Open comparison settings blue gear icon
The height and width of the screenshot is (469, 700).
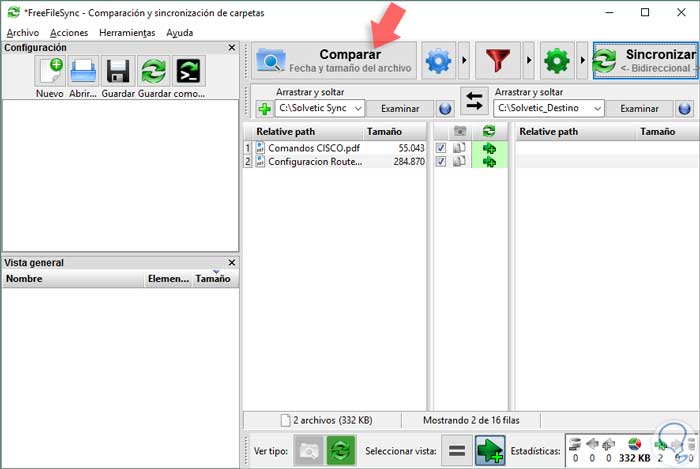point(438,61)
